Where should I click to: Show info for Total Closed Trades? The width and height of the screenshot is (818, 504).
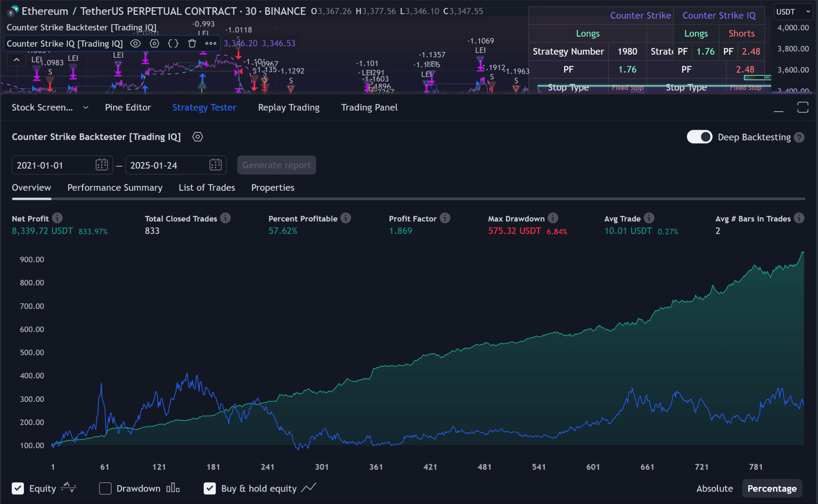click(225, 218)
